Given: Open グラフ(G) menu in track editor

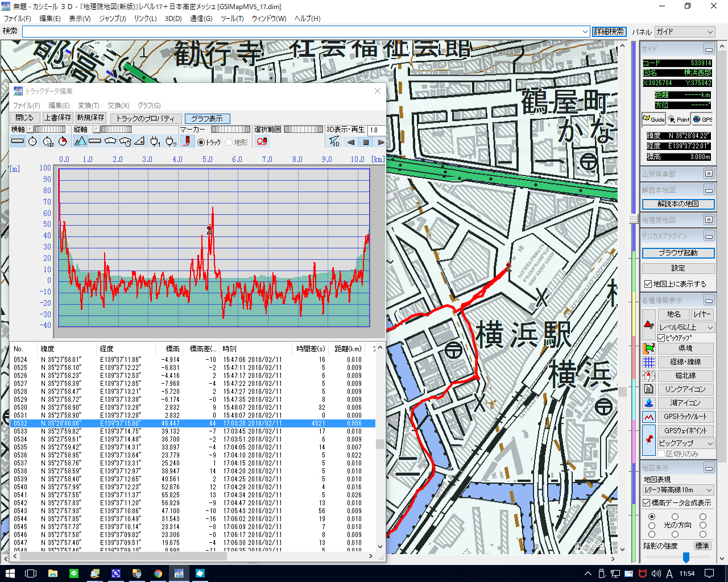Looking at the screenshot, I should coord(149,105).
